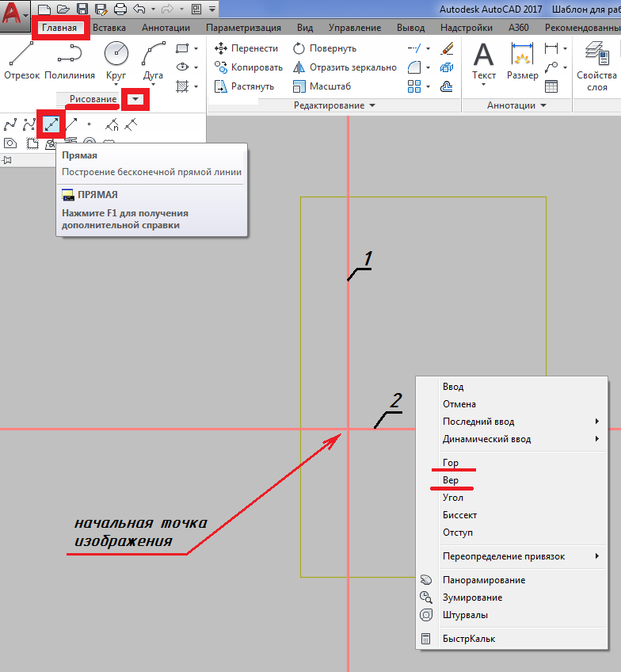This screenshot has height=672, width=621.
Task: Choose the Отразить зеркально mirror tool
Action: tap(299, 67)
